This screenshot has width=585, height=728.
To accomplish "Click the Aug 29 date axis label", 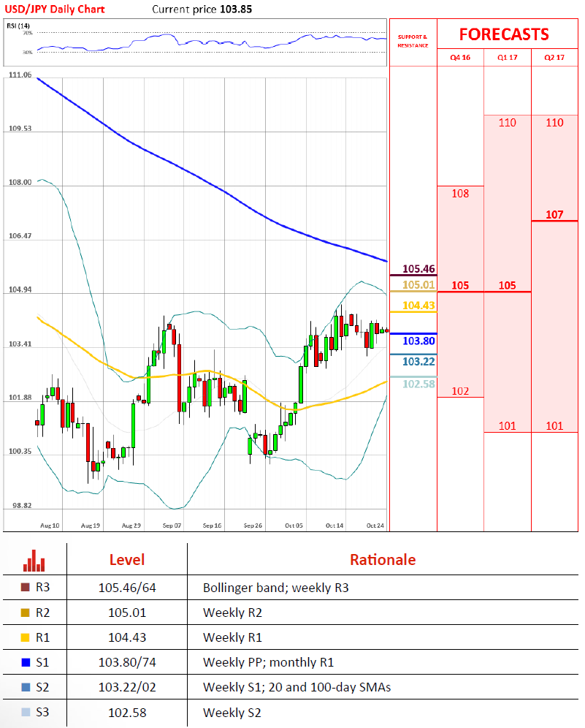I will pos(131,526).
